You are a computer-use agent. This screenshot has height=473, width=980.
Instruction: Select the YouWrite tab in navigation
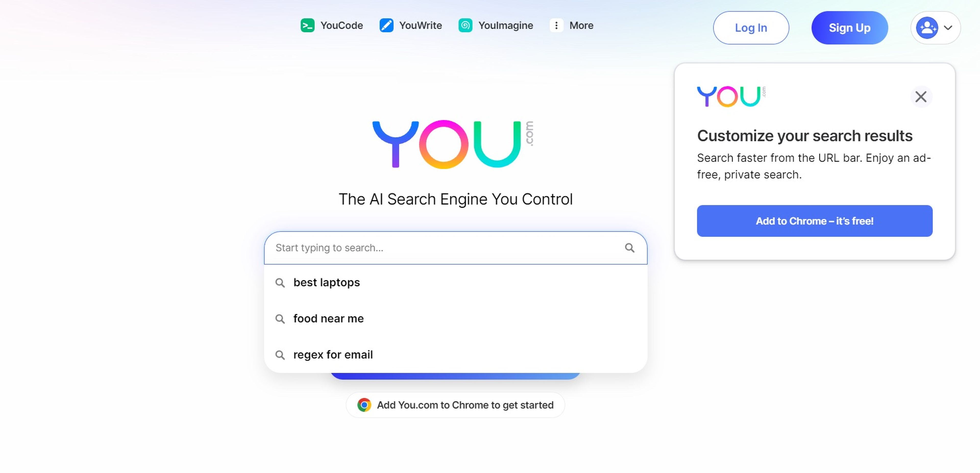[411, 24]
